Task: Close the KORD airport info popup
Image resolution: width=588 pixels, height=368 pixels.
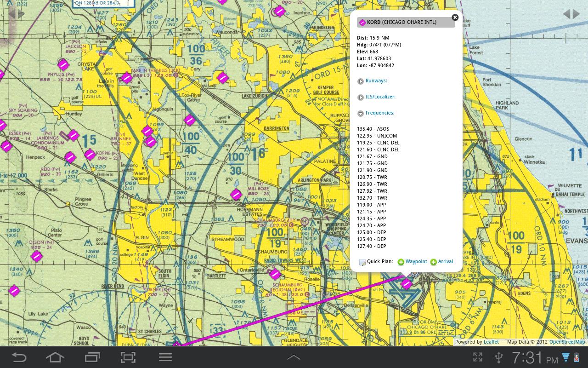Action: coord(455,17)
